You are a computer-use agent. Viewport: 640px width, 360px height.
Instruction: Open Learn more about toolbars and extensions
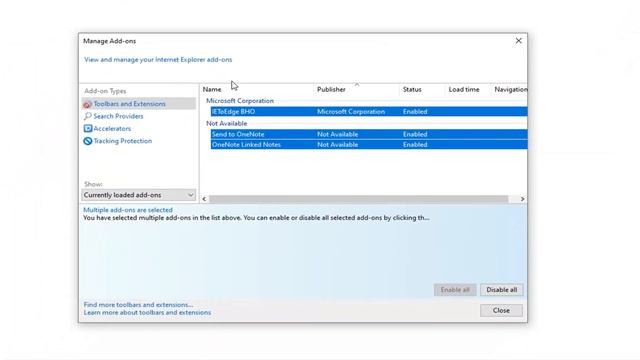pos(147,313)
